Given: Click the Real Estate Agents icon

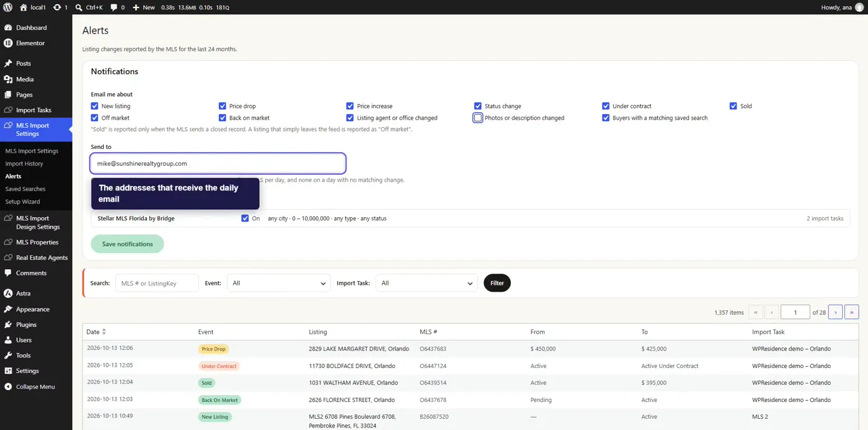Looking at the screenshot, I should [x=8, y=258].
